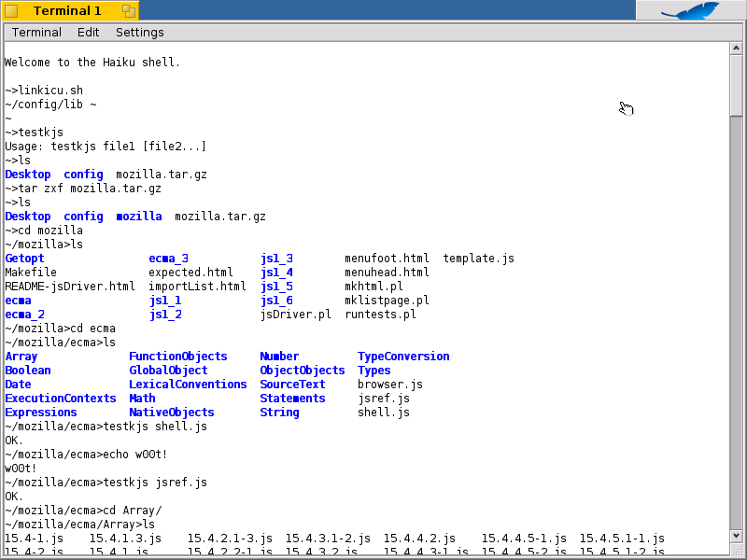The image size is (747, 560).
Task: Click 'expected.html' file name
Action: coord(190,273)
